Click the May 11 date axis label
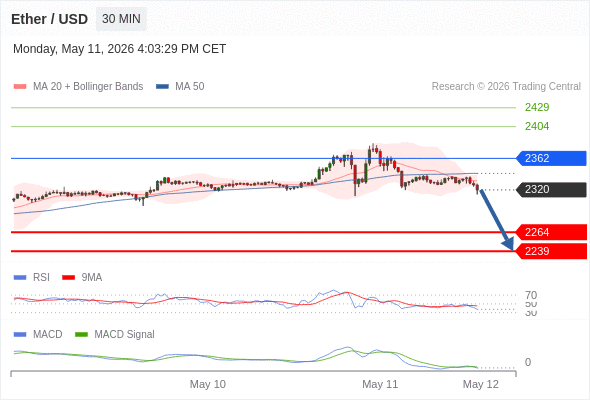The height and width of the screenshot is (400, 590). 380,384
